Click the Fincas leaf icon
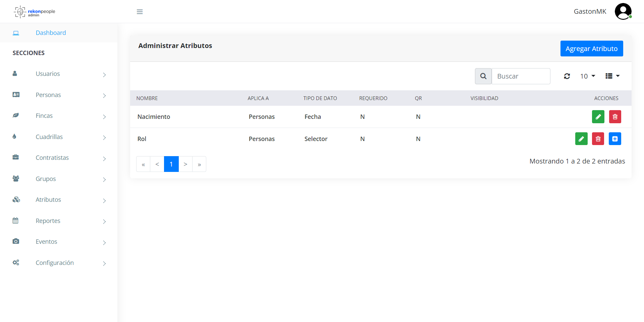644x322 pixels. point(15,116)
